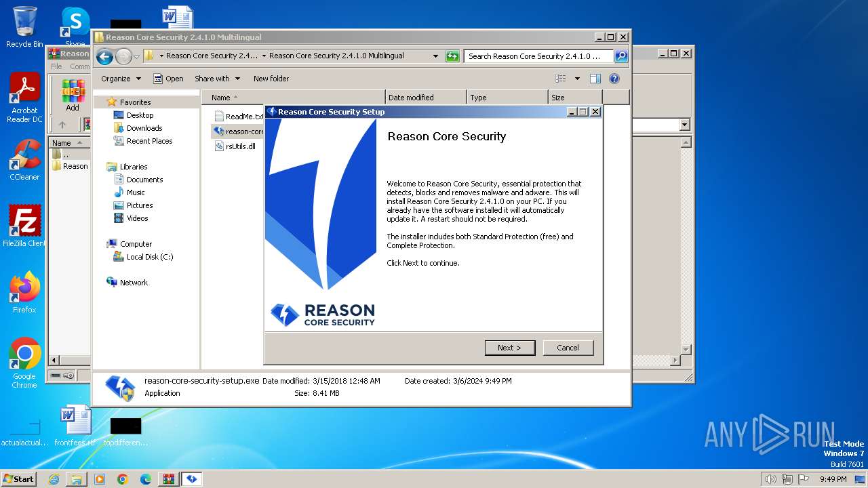Select rsUtils.dll file

(x=235, y=146)
